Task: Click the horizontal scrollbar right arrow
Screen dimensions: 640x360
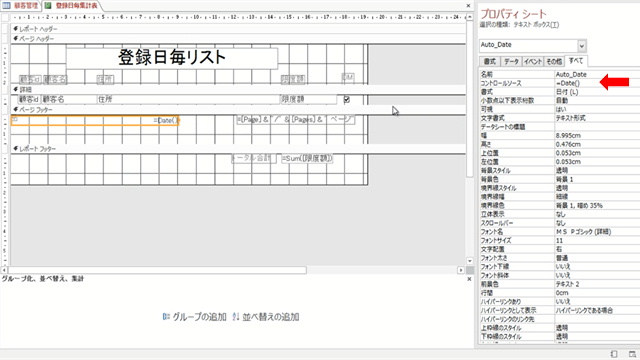Action: pos(461,270)
